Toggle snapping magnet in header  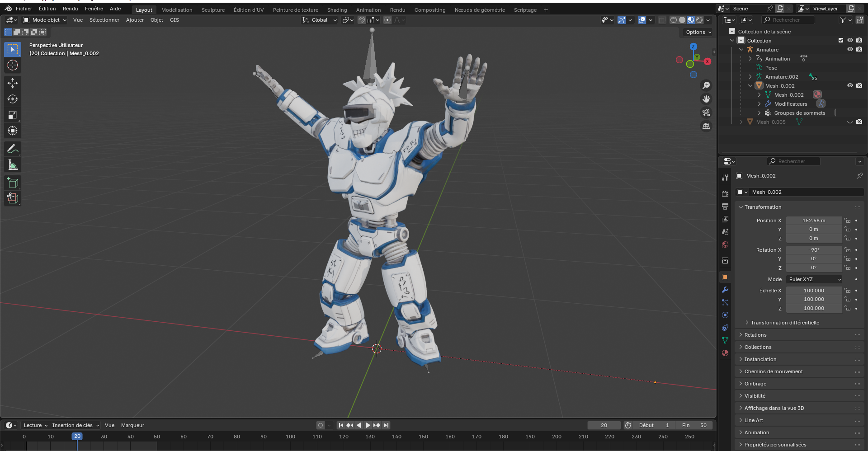click(x=362, y=20)
